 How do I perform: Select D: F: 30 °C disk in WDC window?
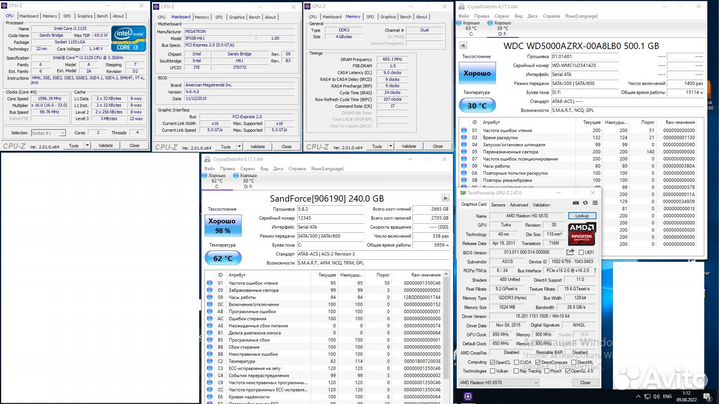coord(501,28)
